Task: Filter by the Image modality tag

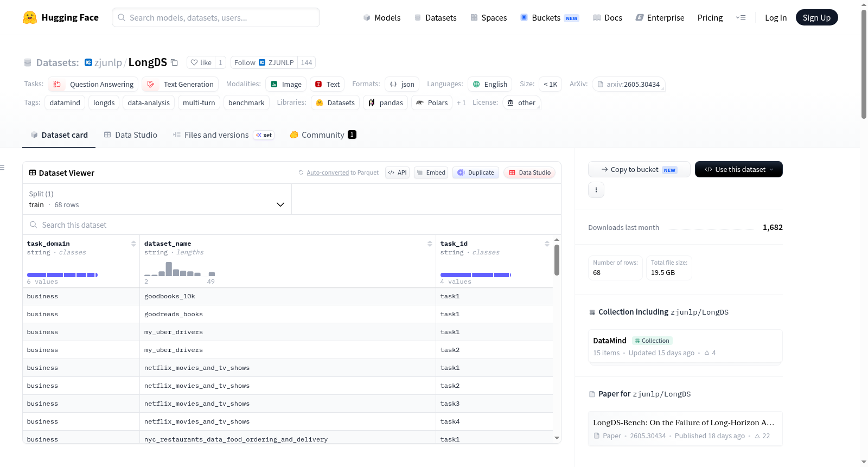Action: [x=286, y=84]
